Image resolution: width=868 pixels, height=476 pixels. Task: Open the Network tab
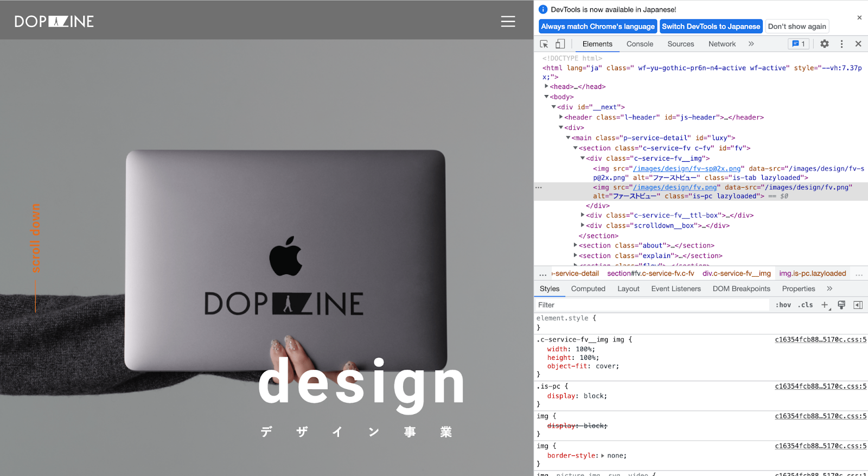pyautogui.click(x=722, y=44)
